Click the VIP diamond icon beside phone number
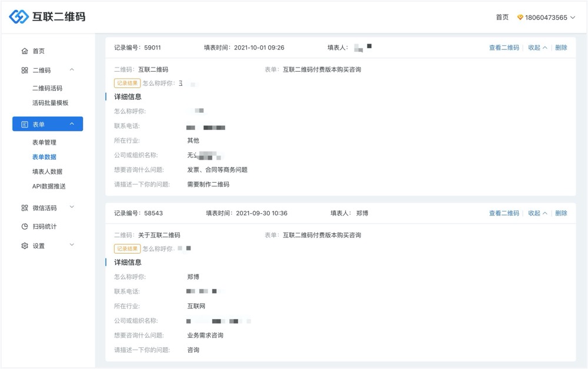Screen dimensions: 588x369 coord(520,18)
